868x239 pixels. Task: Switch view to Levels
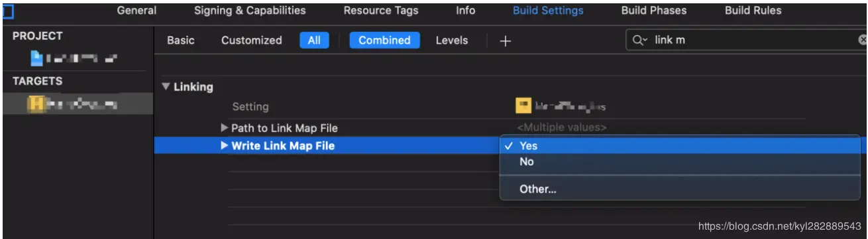[x=452, y=40]
